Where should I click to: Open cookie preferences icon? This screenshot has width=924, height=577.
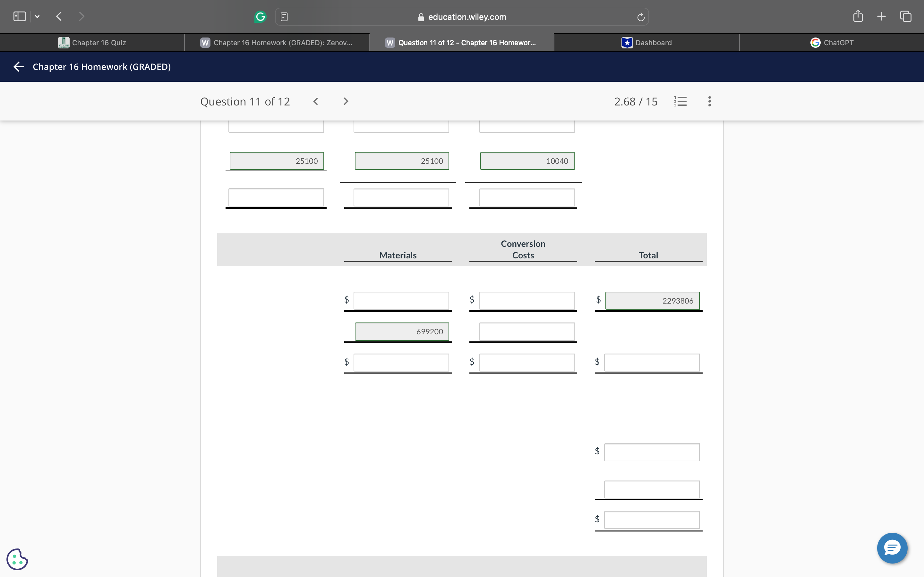[x=17, y=559]
